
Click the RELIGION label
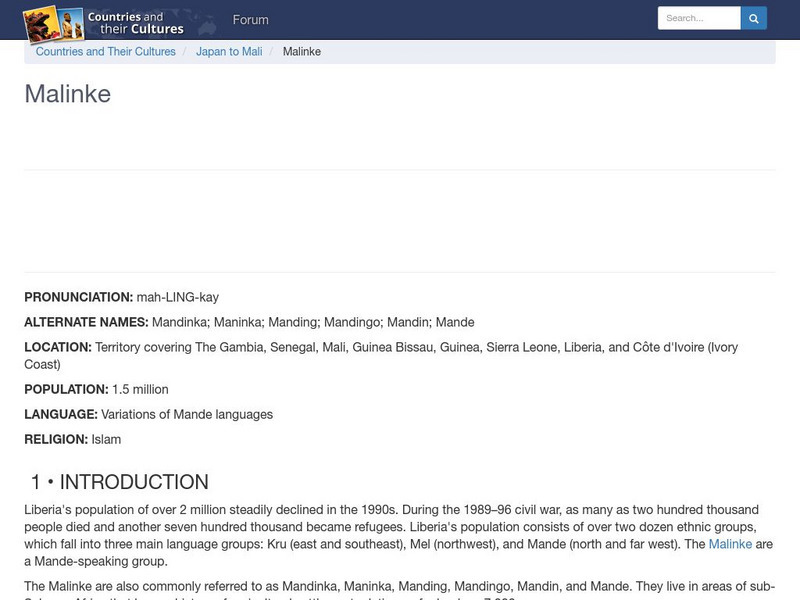point(56,439)
